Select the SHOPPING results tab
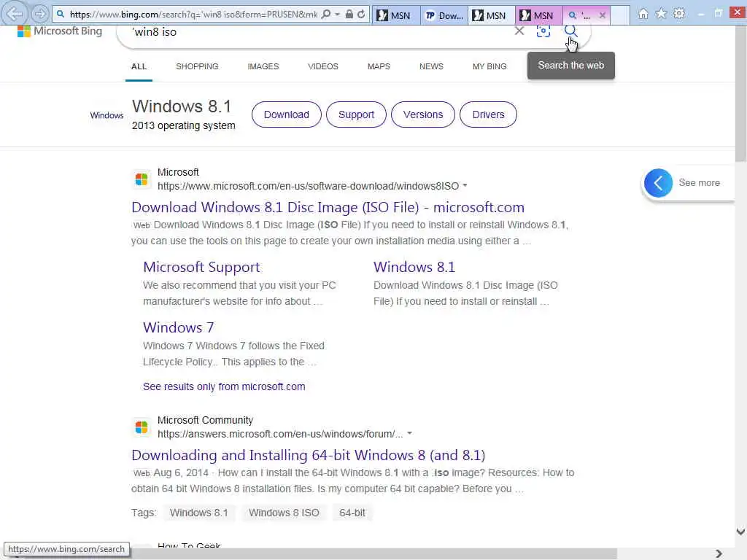Image resolution: width=747 pixels, height=560 pixels. click(197, 66)
